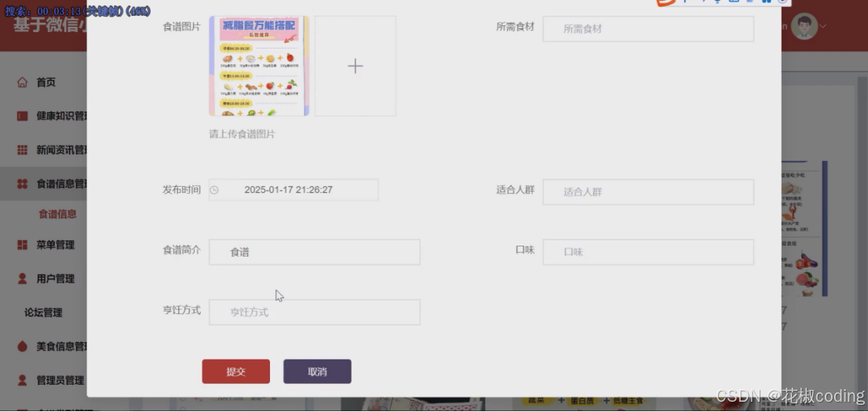Click the icon beside 菜单管理
Image resolution: width=868 pixels, height=412 pixels.
pyautogui.click(x=22, y=245)
